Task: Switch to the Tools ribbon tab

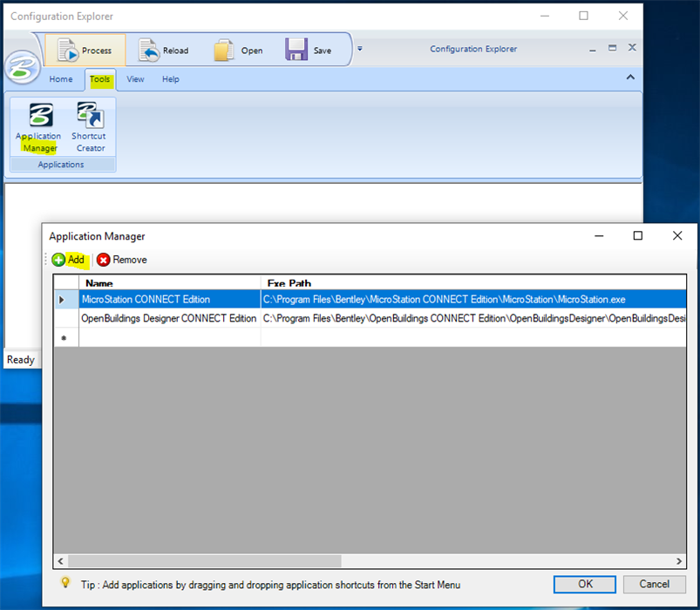Action: coord(99,79)
